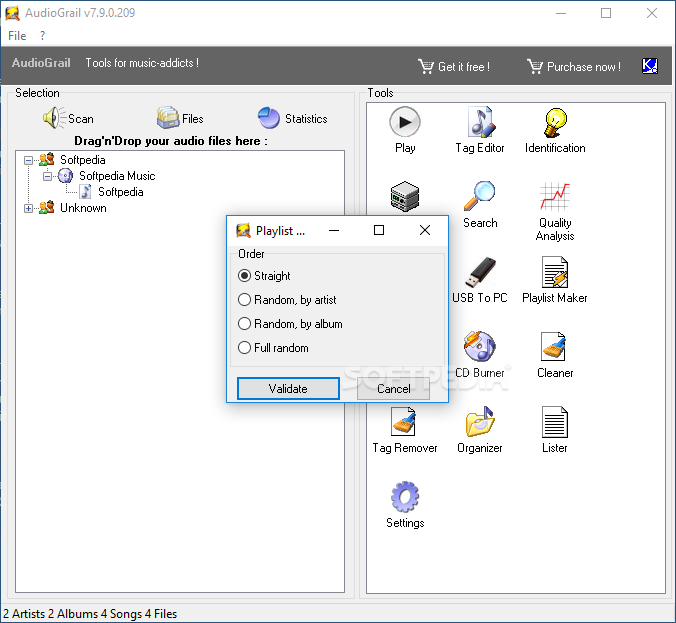Viewport: 676px width, 623px height.
Task: Click the Get it free ! link
Action: 464,67
